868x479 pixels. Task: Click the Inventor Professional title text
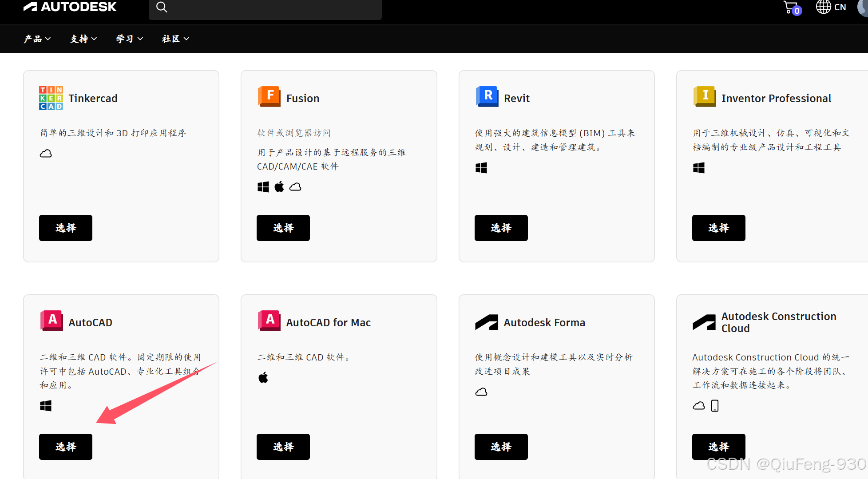click(776, 99)
